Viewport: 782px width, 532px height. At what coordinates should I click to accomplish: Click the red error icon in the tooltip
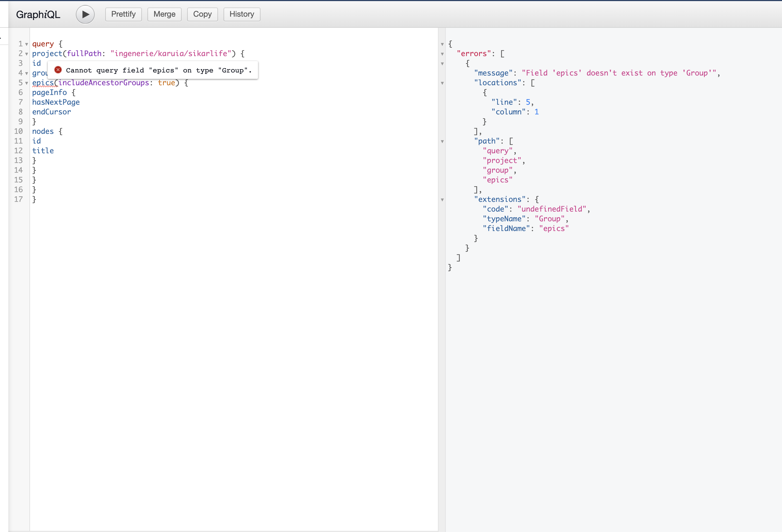(58, 70)
